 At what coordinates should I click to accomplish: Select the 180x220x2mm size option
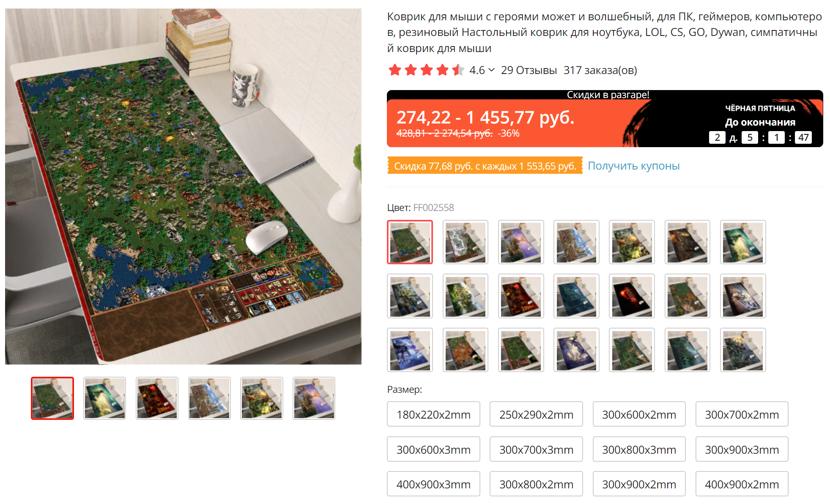[433, 414]
